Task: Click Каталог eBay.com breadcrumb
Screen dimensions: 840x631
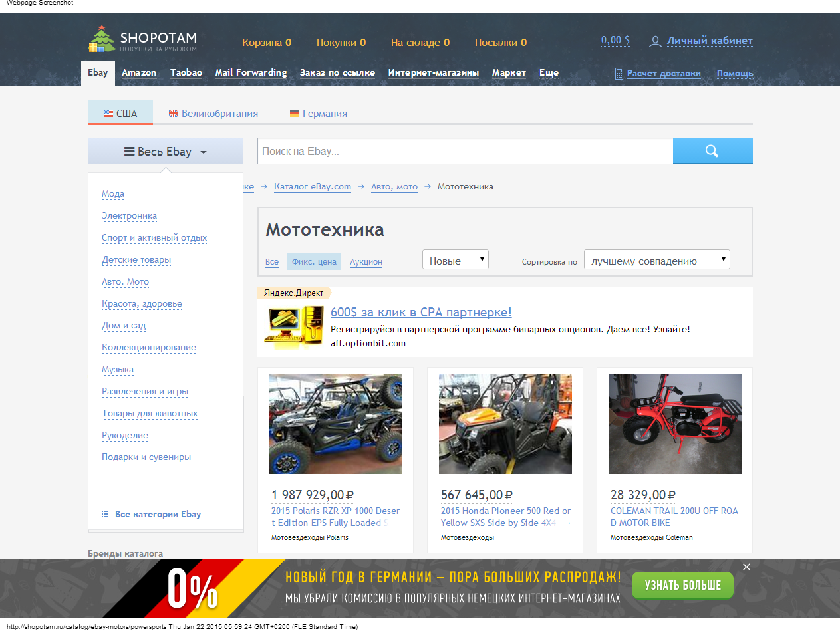Action: (313, 187)
